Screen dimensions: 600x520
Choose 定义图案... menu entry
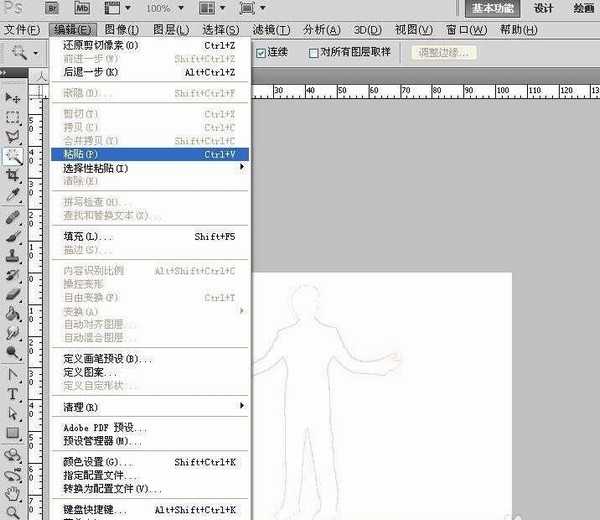coord(150,372)
